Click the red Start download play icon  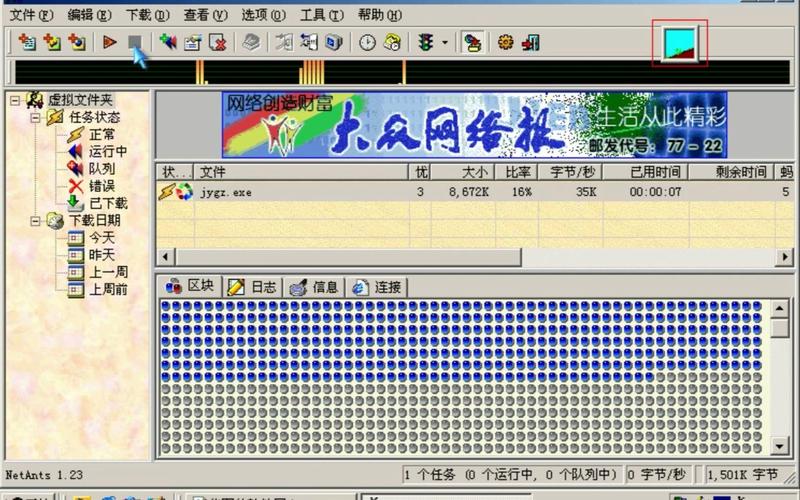click(110, 42)
